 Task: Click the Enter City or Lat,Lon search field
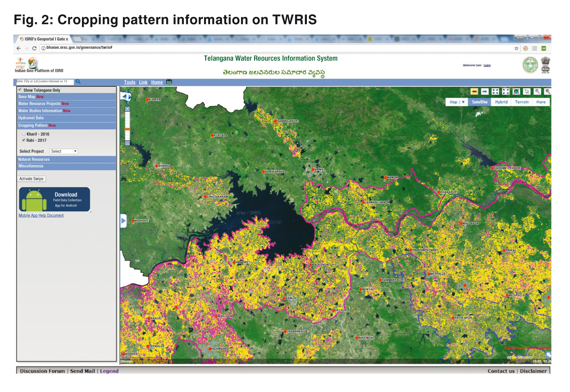point(45,82)
